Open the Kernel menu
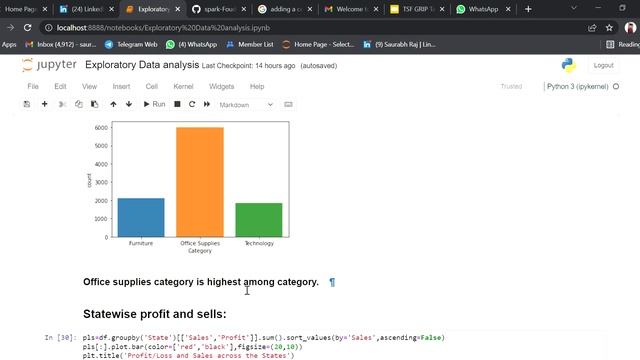The height and width of the screenshot is (360, 640). pos(183,87)
